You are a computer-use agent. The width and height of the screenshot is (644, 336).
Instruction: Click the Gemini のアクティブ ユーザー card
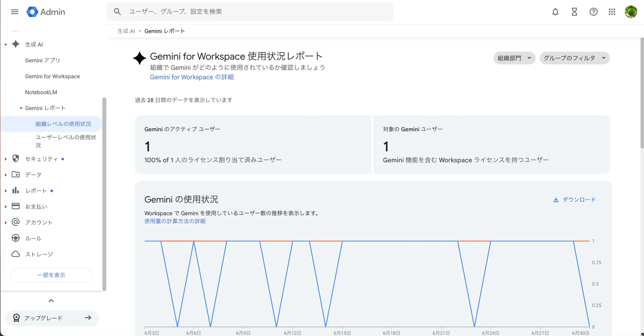pyautogui.click(x=253, y=145)
